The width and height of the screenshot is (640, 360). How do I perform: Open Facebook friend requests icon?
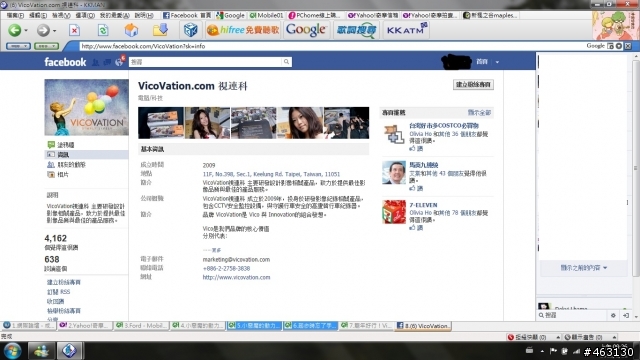tap(96, 62)
